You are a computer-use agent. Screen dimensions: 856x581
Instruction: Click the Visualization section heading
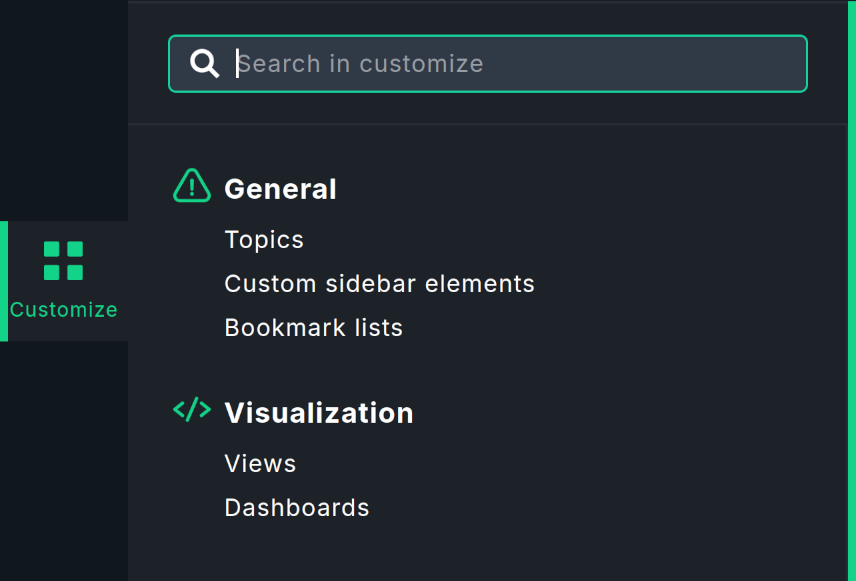click(x=318, y=413)
